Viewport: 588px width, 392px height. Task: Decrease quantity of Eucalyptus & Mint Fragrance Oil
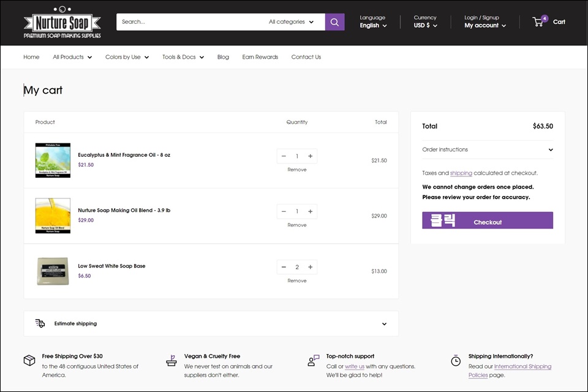(284, 156)
